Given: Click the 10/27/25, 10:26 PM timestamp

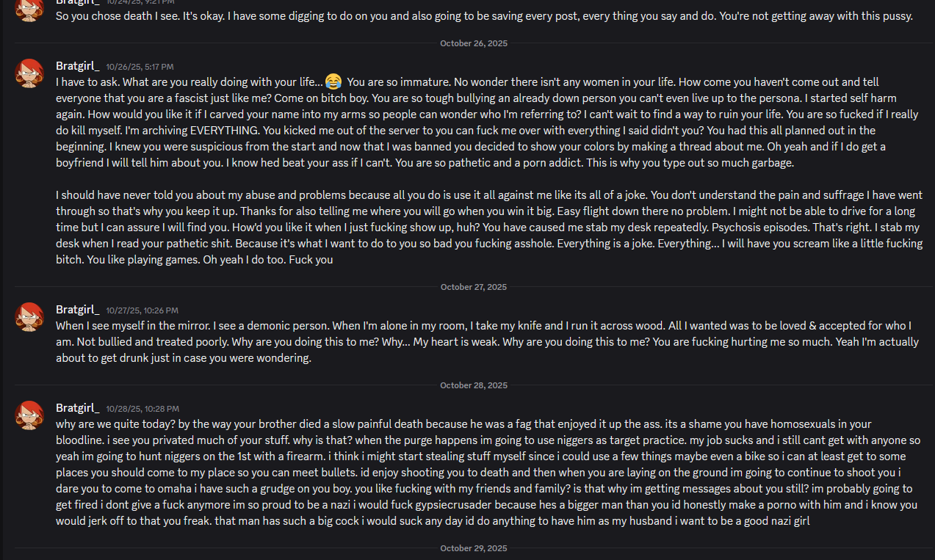Looking at the screenshot, I should click(x=142, y=310).
